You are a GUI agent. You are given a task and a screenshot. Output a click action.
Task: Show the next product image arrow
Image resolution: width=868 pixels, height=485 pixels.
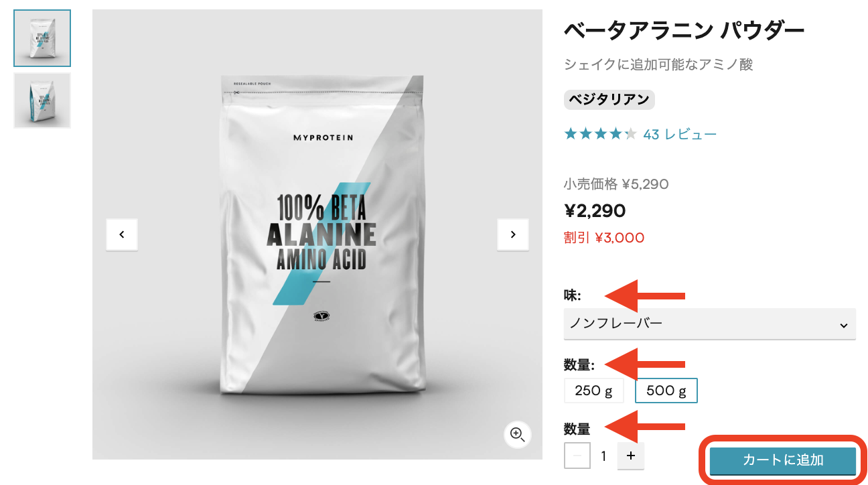(513, 234)
